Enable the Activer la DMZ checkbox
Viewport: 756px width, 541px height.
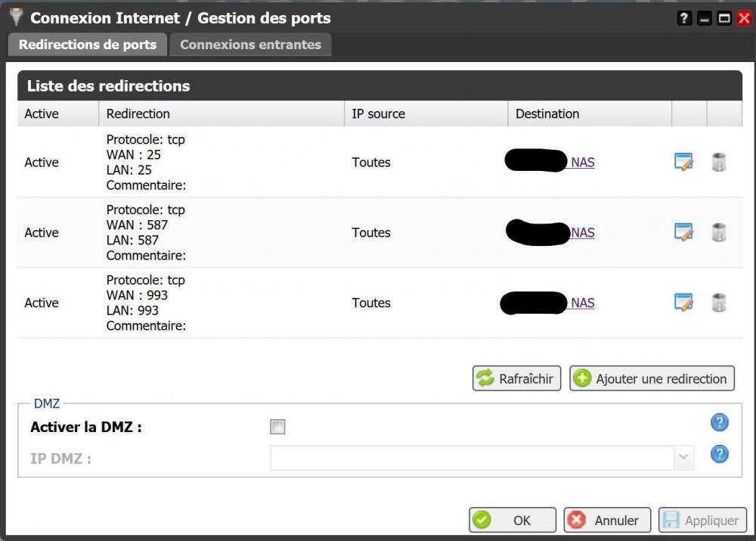(x=277, y=428)
